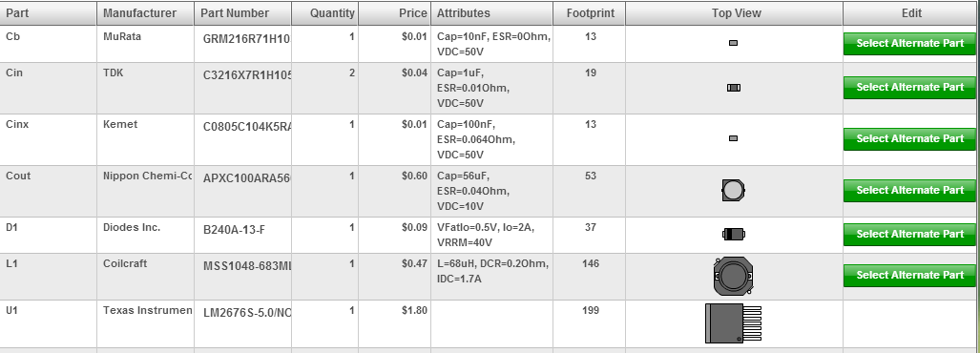Select Alternate Part for Cout
The width and height of the screenshot is (980, 353).
pyautogui.click(x=909, y=191)
